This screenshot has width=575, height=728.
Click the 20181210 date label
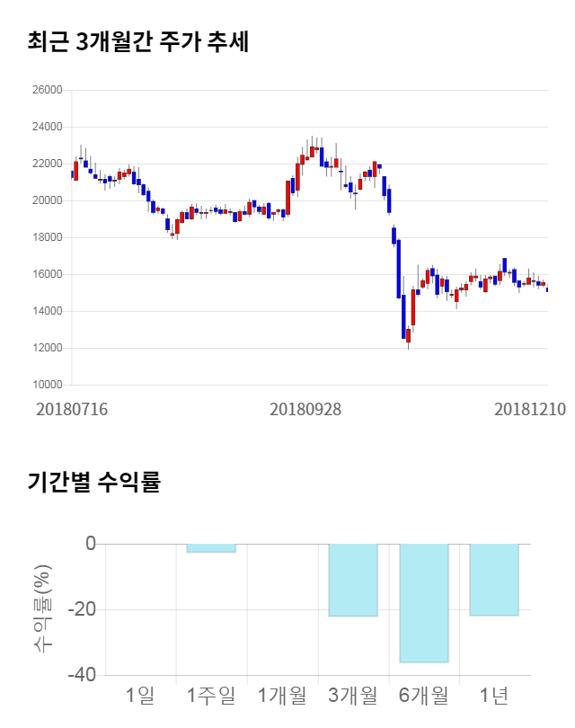[x=530, y=409]
